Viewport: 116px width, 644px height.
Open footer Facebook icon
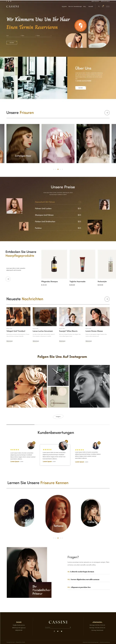click(54, 631)
